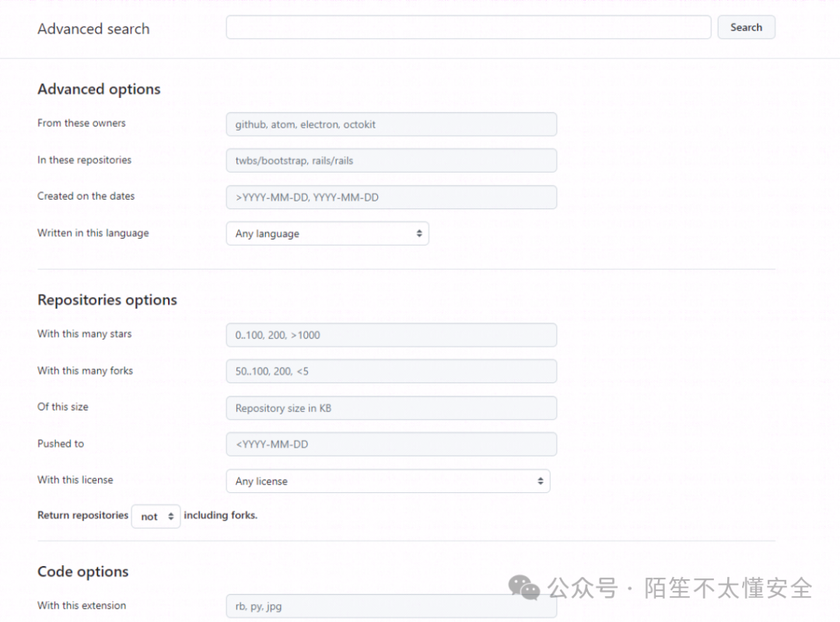The image size is (840, 622).
Task: Open the Any license dropdown
Action: pos(387,480)
